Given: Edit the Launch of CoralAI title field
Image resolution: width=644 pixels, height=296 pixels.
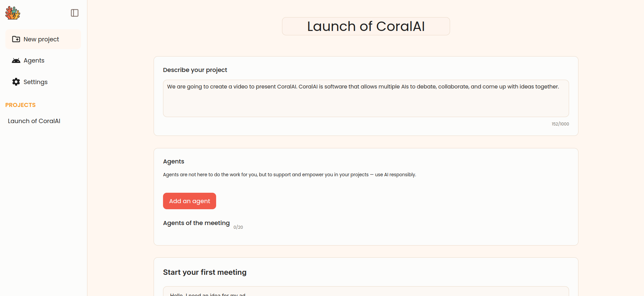Looking at the screenshot, I should [x=366, y=26].
